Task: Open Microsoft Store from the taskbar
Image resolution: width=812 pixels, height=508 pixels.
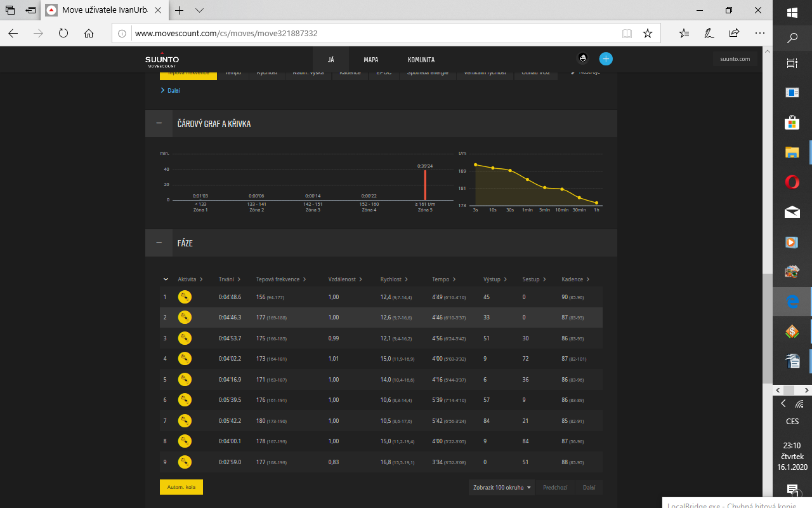Action: [792, 123]
